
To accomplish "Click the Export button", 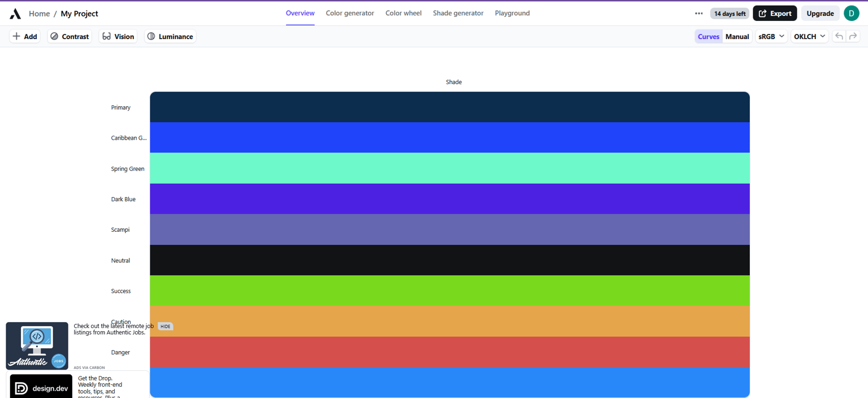I will 775,14.
